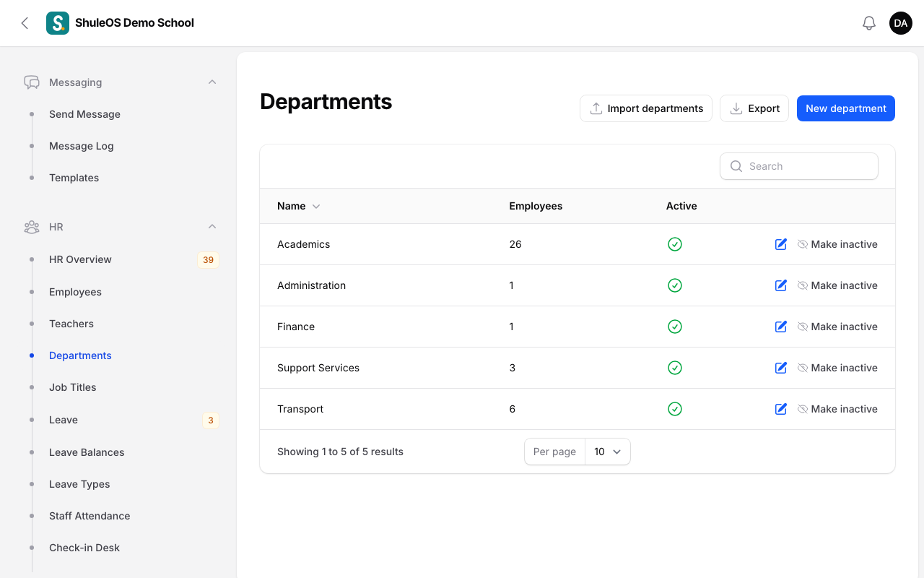Click the Support Services name cell
The image size is (924, 578).
tap(318, 368)
